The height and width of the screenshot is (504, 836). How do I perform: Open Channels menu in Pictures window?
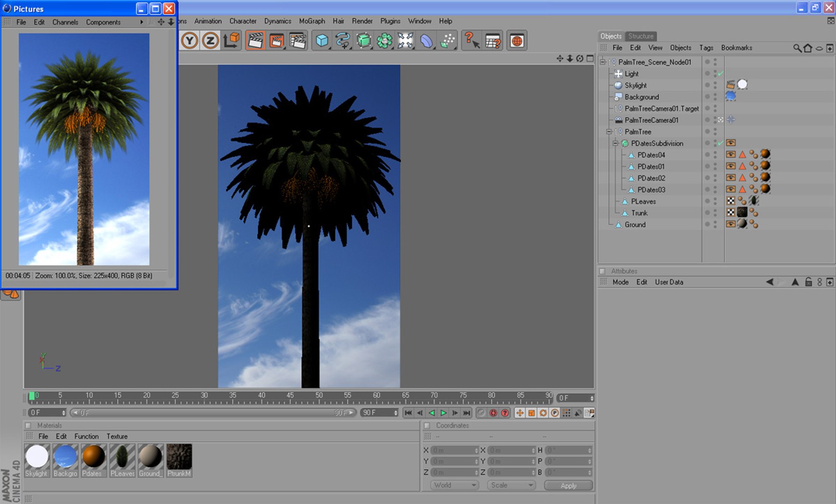[65, 22]
